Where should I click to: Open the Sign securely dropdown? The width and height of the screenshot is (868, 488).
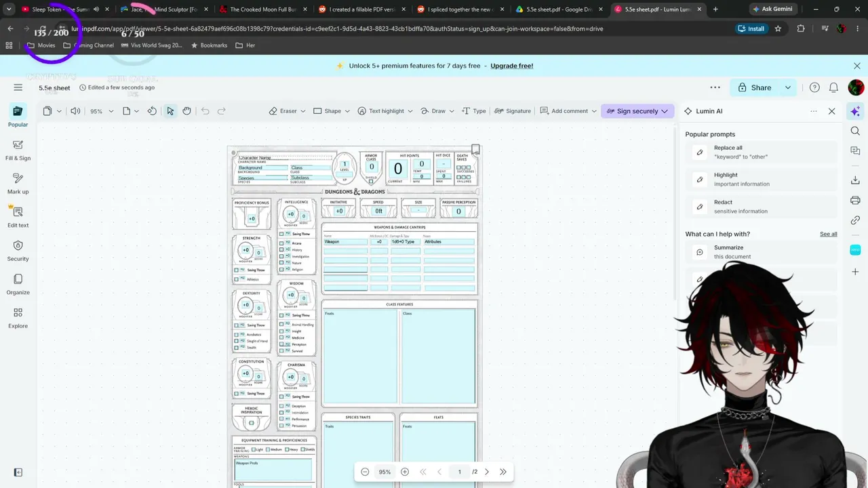point(665,111)
